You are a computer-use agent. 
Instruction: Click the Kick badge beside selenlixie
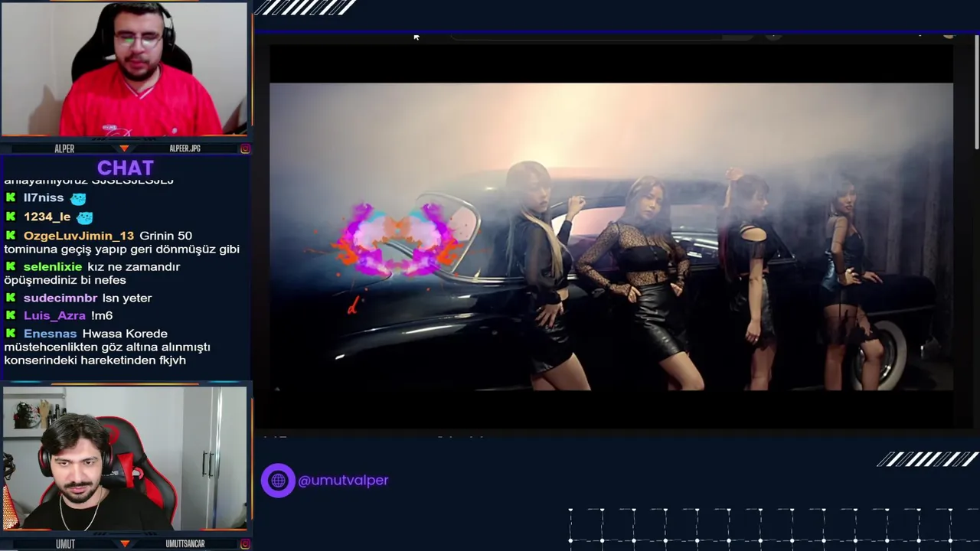[11, 266]
